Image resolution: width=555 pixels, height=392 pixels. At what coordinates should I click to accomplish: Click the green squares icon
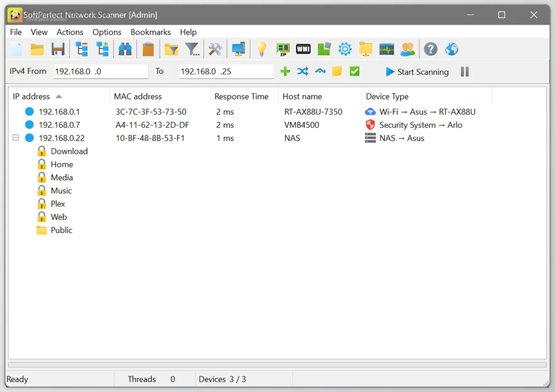tap(324, 49)
